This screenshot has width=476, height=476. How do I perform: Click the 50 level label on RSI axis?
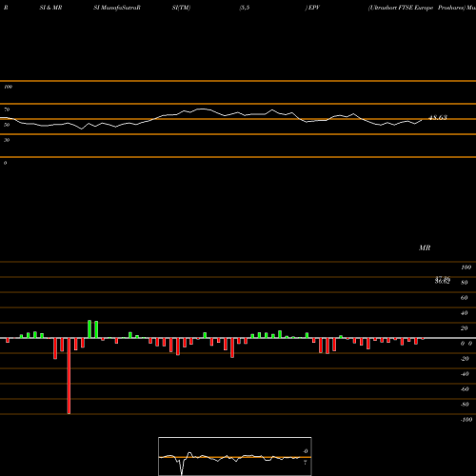click(x=7, y=125)
